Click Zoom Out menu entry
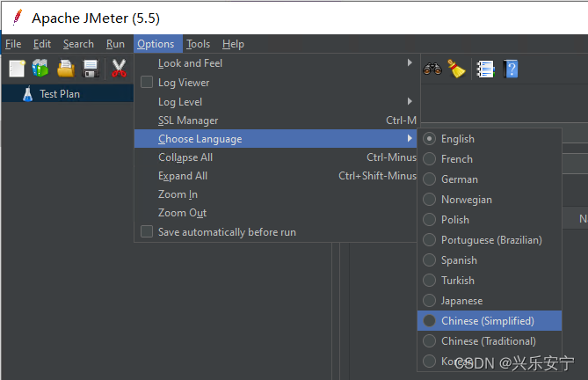This screenshot has height=380, width=588. click(276, 213)
